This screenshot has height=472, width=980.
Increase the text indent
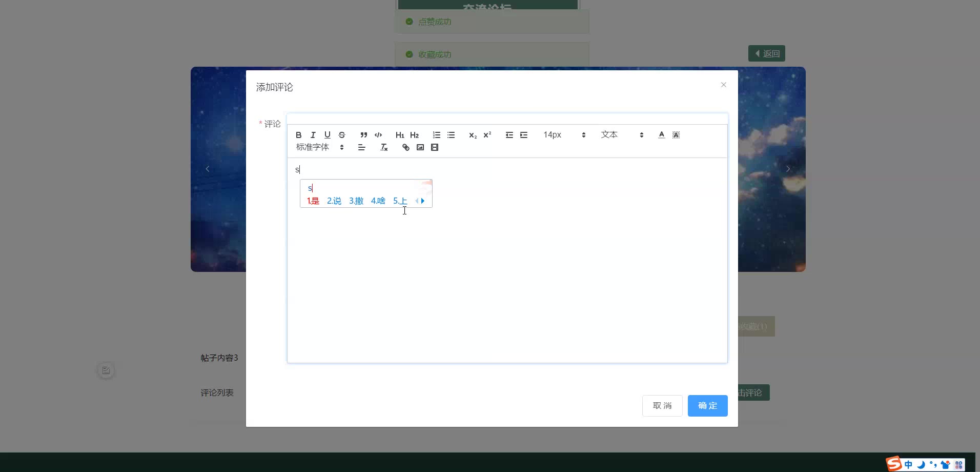click(524, 135)
